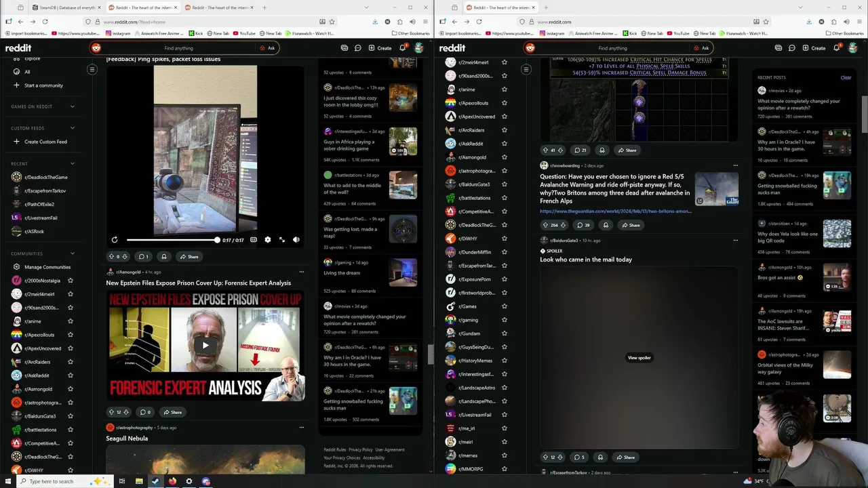This screenshot has height=488, width=868.
Task: Reload the page in the right browser window
Action: coord(479,22)
